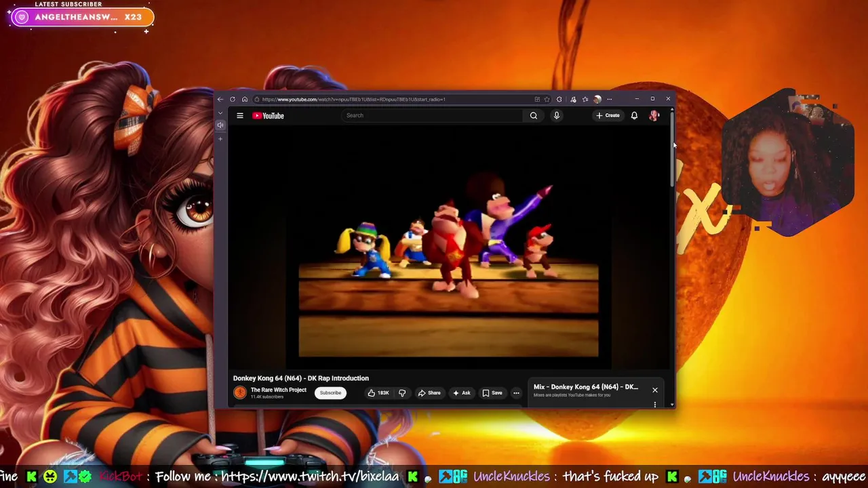Save the video to a playlist

coord(492,393)
